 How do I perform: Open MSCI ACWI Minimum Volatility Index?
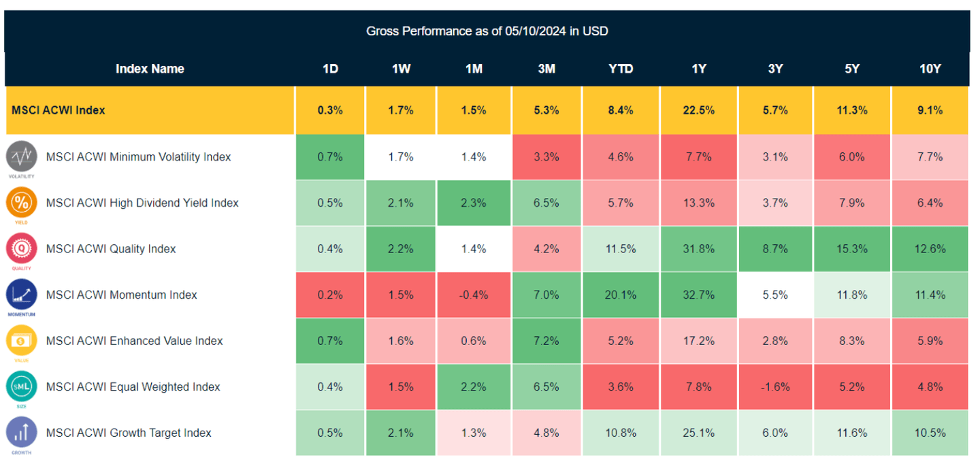pos(138,157)
